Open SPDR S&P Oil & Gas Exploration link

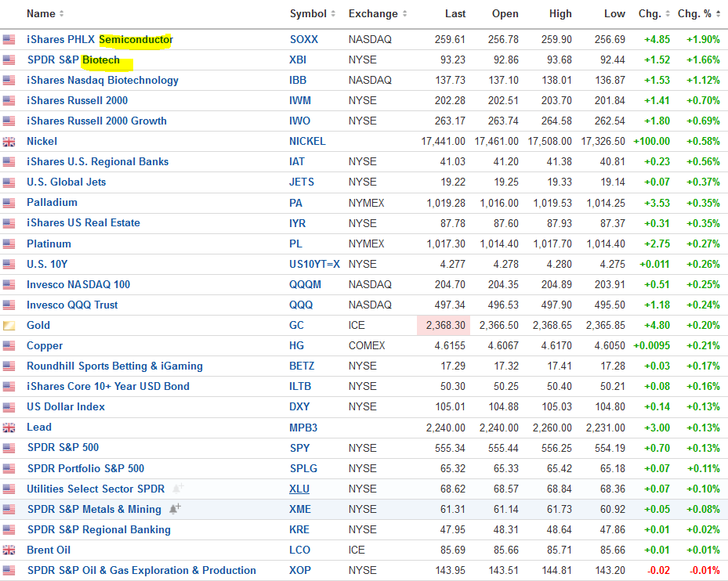[x=142, y=570]
